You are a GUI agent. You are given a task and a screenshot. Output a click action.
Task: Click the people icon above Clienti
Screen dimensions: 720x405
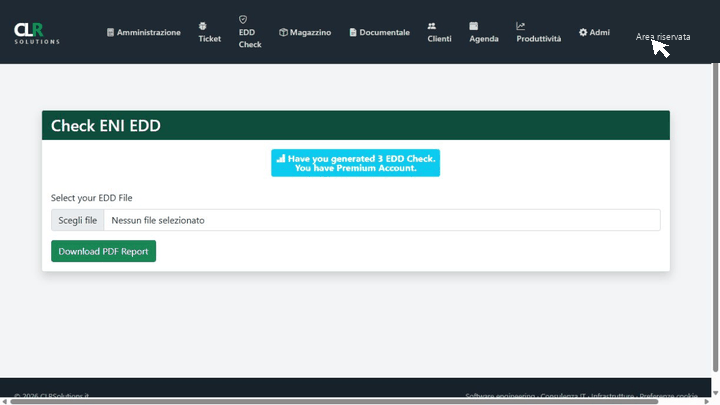pyautogui.click(x=432, y=26)
